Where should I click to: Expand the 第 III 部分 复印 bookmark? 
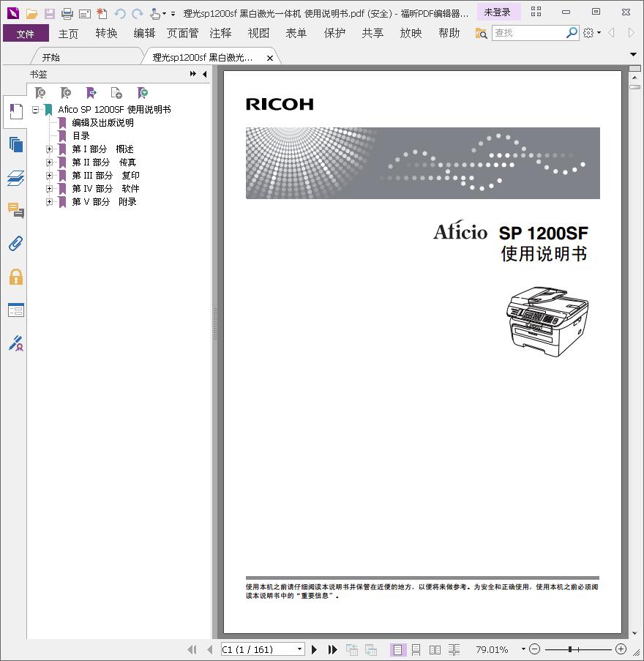[x=49, y=175]
